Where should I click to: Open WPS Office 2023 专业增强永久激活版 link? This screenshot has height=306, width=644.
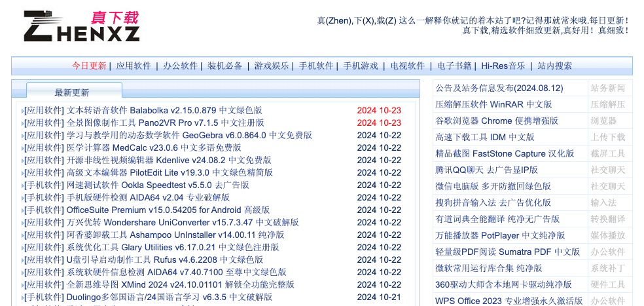(x=509, y=301)
